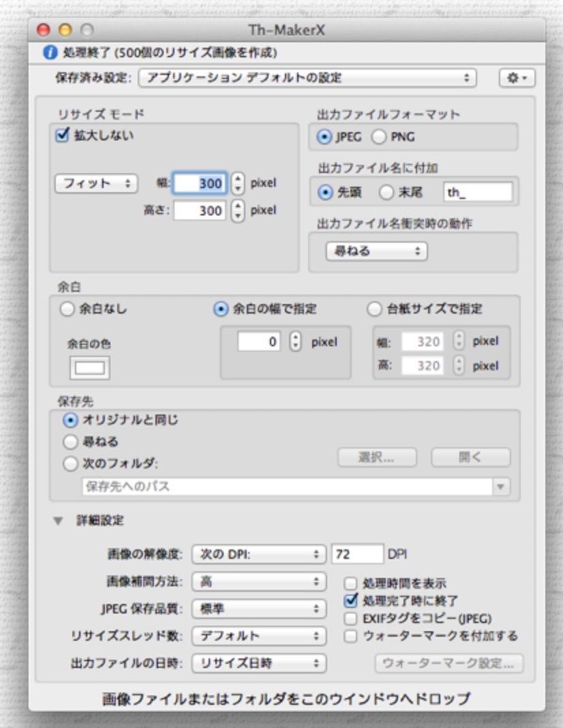
Task: Click the 余白の色 color swatch
Action: point(89,368)
